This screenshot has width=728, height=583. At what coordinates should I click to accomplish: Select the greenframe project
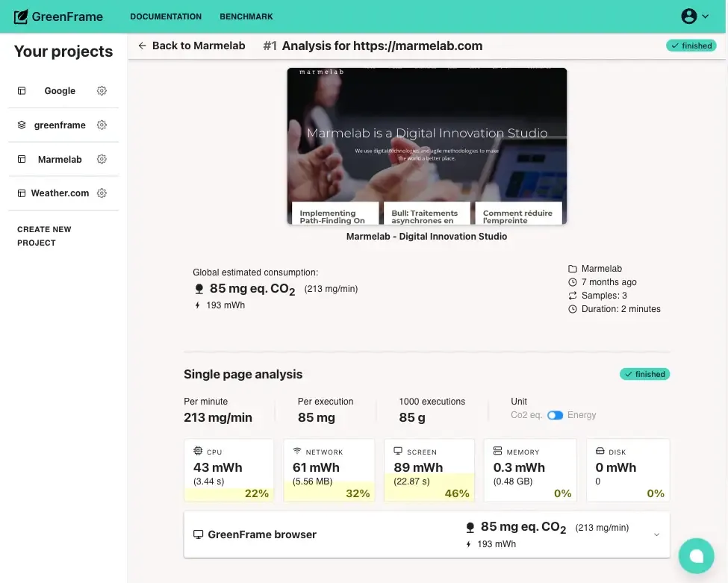point(60,125)
